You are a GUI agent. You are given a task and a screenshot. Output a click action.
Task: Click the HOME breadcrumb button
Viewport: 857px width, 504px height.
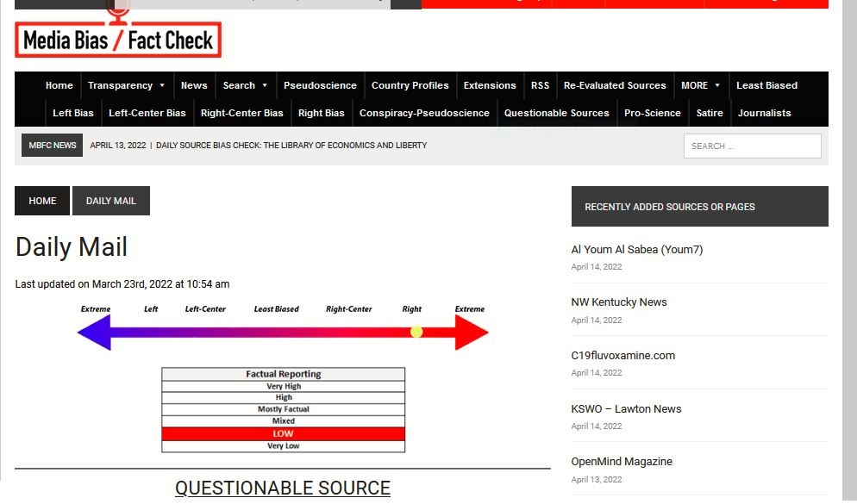[x=42, y=201]
